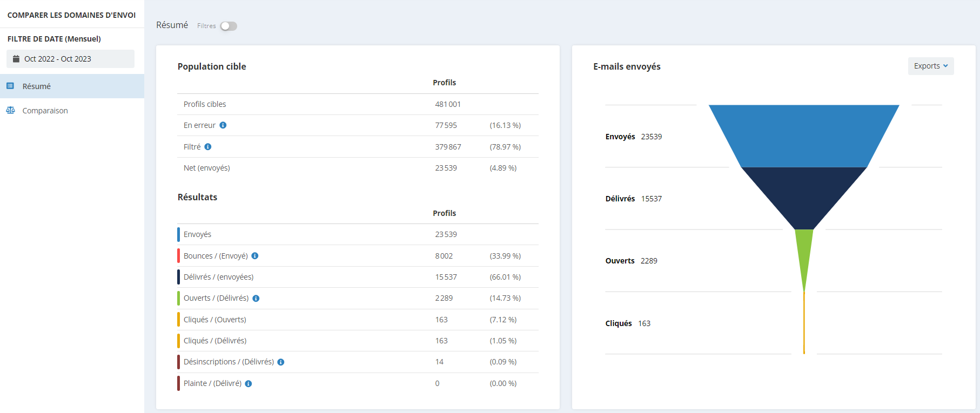Click info icon beside Plainte / (Délivré)
The image size is (980, 413).
tap(249, 384)
